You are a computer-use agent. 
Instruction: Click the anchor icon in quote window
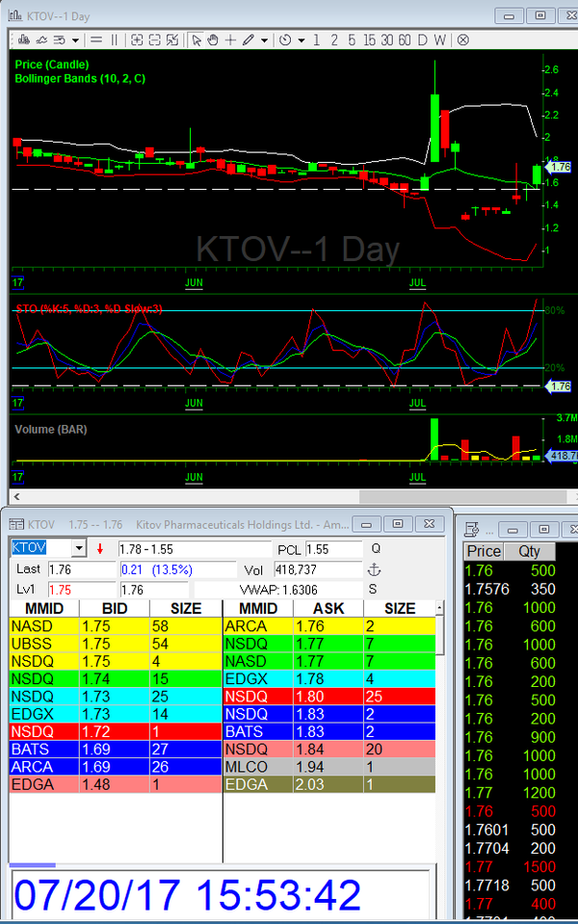[375, 569]
